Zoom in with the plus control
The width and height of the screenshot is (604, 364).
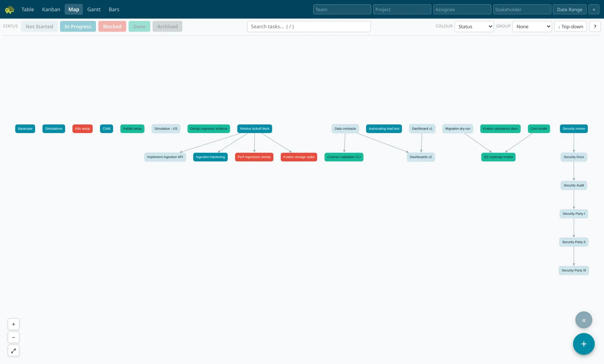click(x=14, y=324)
